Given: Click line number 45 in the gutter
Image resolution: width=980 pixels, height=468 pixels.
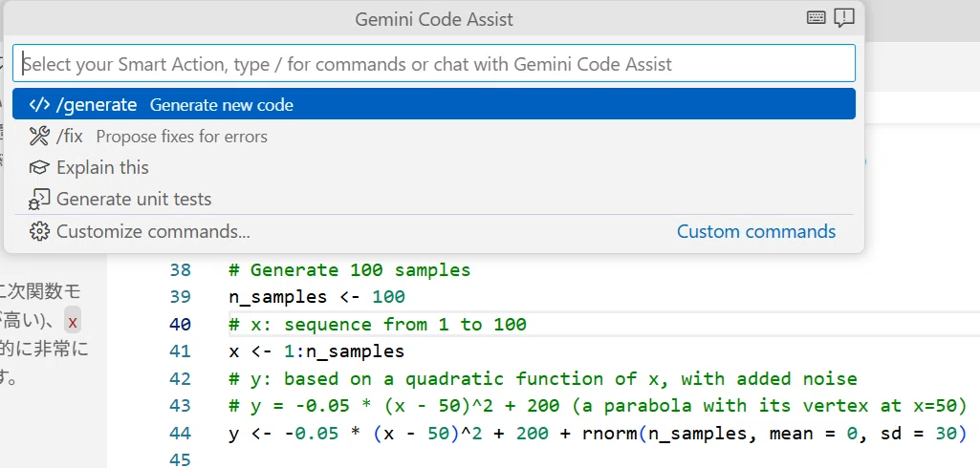Looking at the screenshot, I should (x=180, y=460).
